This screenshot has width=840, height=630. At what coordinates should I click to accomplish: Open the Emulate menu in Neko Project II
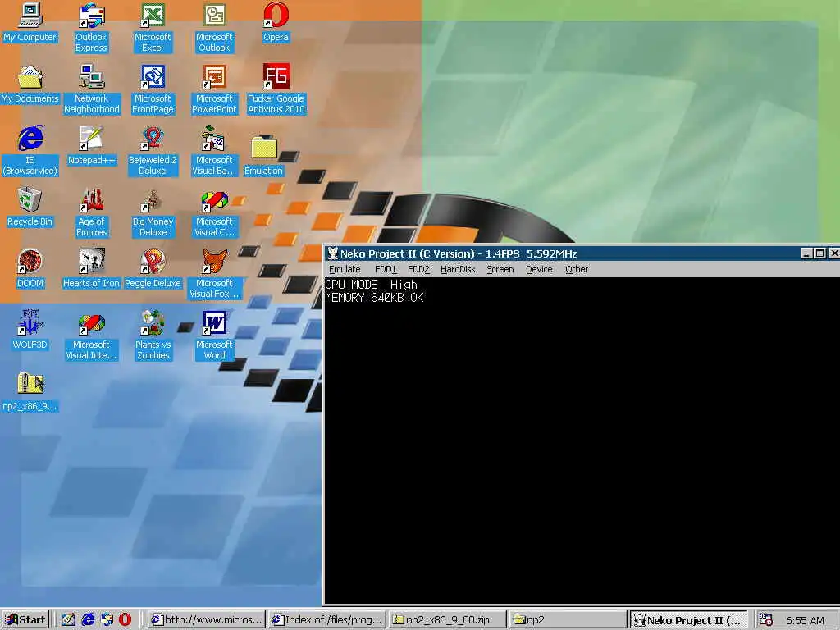point(345,269)
